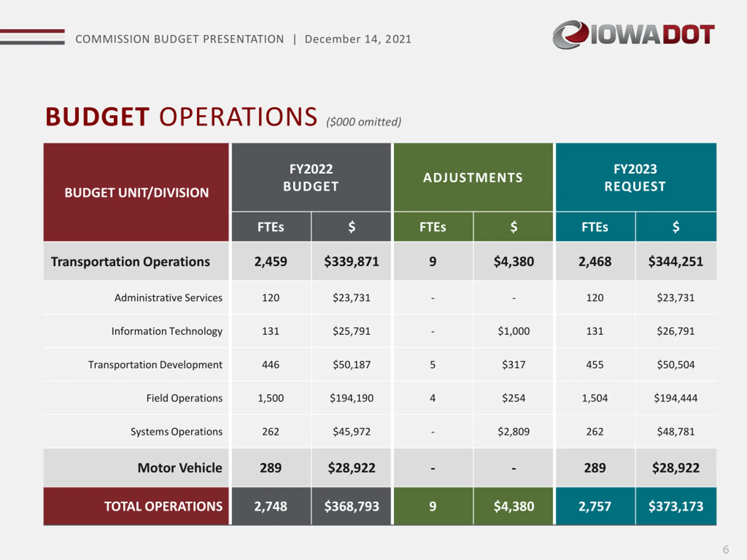Image resolution: width=747 pixels, height=560 pixels.
Task: Click the '455' FTEs cell
Action: tap(595, 364)
